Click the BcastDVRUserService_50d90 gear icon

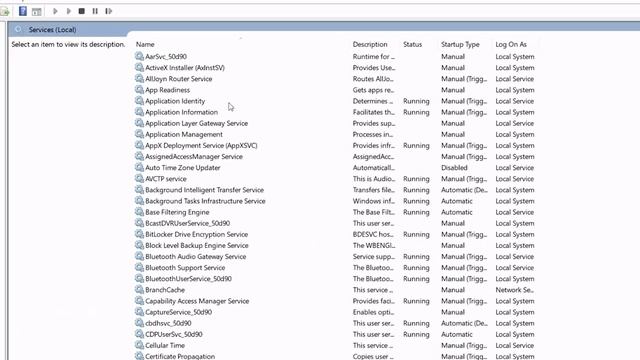(x=139, y=223)
